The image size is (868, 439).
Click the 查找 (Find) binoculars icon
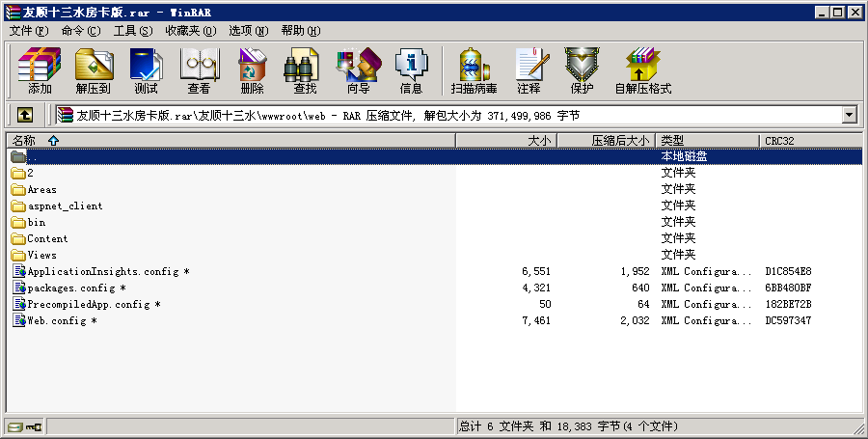click(305, 69)
